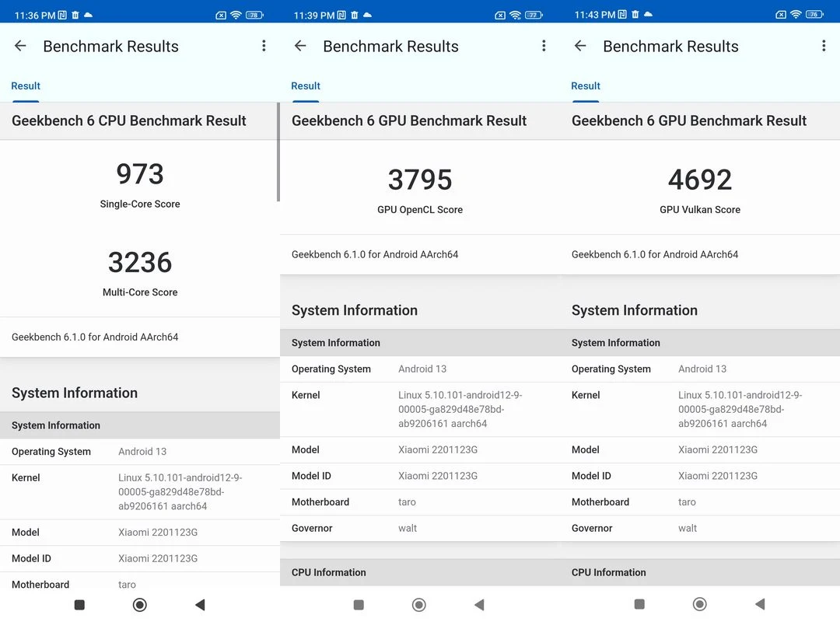Tap recent apps square in 11:36 screen

pyautogui.click(x=79, y=605)
